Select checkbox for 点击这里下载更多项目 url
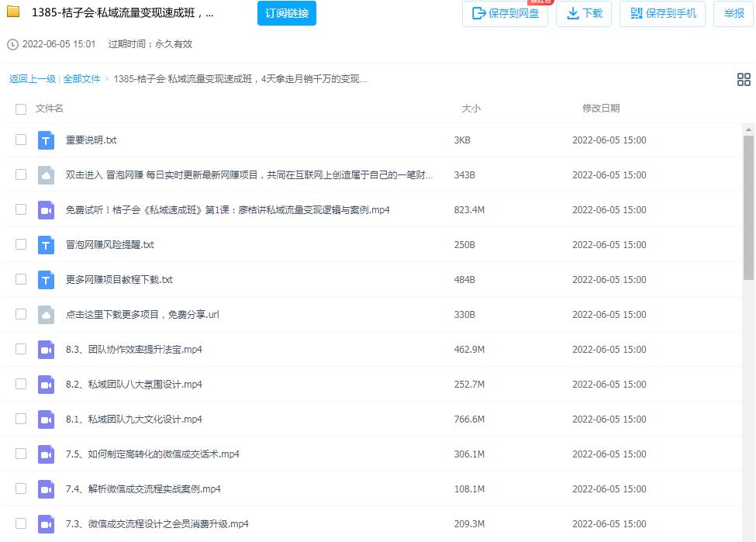 pyautogui.click(x=21, y=314)
